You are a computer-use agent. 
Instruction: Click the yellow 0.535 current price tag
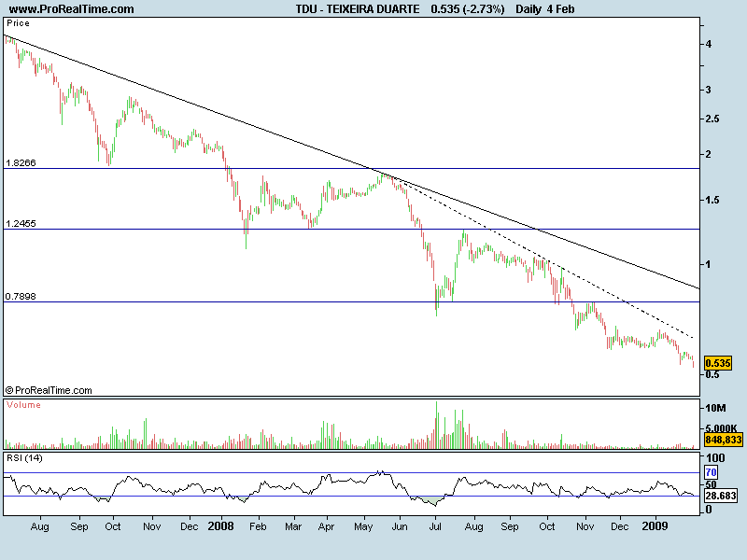point(717,363)
